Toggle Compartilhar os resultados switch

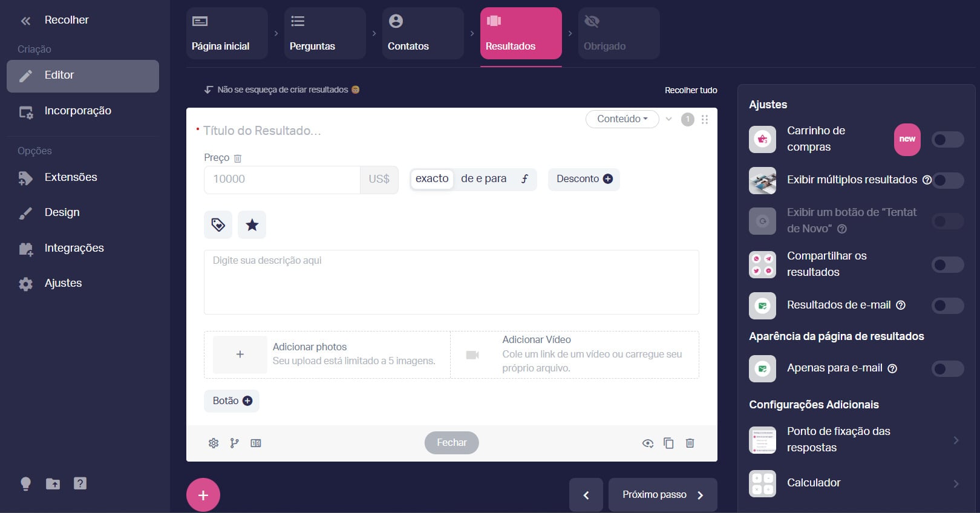click(947, 264)
